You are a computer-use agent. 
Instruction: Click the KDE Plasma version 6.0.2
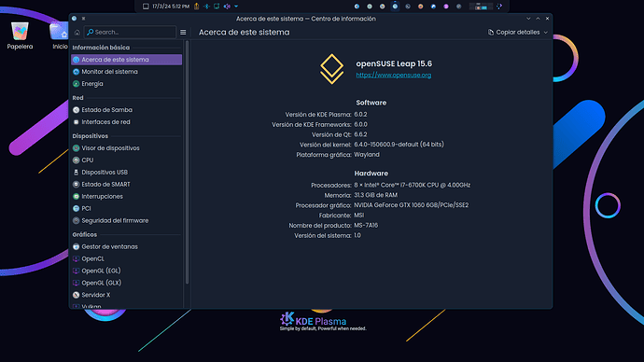coord(360,115)
